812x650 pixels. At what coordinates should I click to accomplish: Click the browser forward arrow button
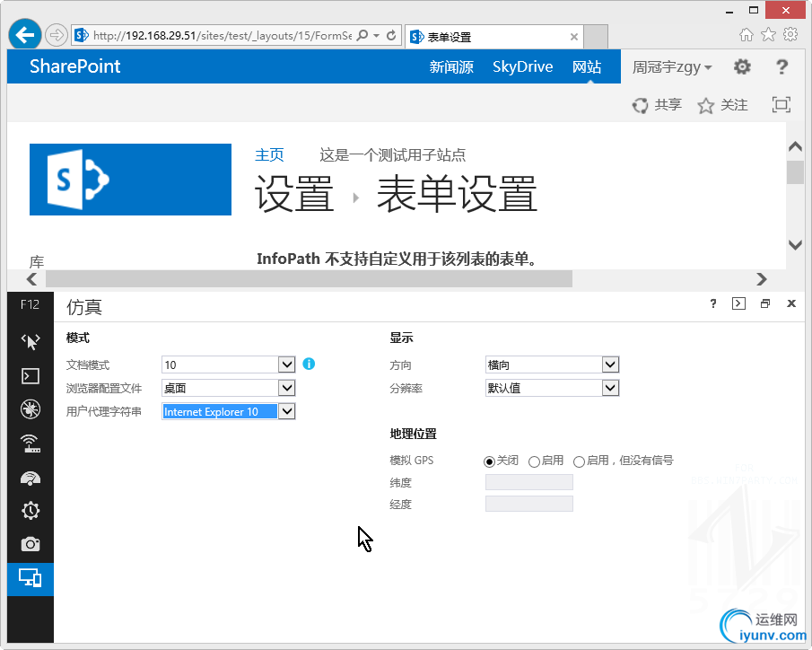point(56,35)
